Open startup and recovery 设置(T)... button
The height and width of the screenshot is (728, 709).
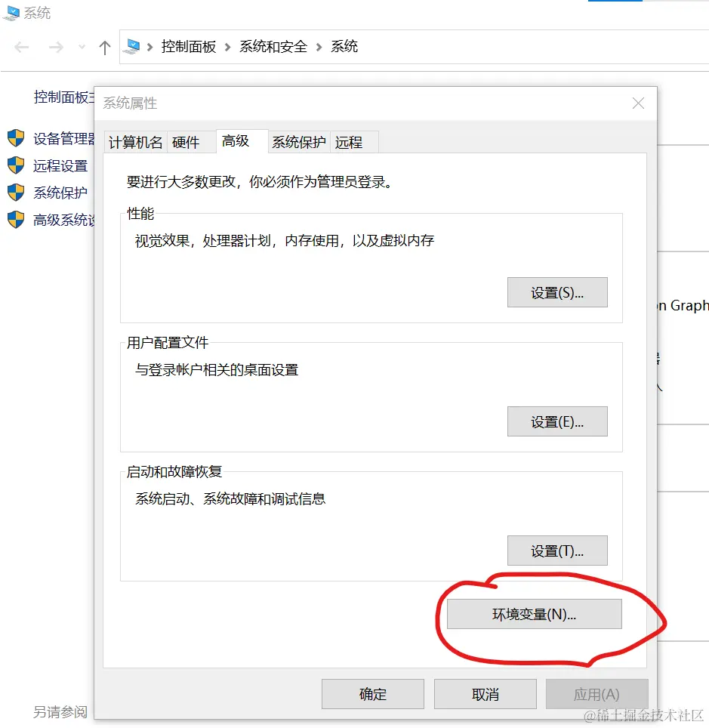[x=557, y=551]
